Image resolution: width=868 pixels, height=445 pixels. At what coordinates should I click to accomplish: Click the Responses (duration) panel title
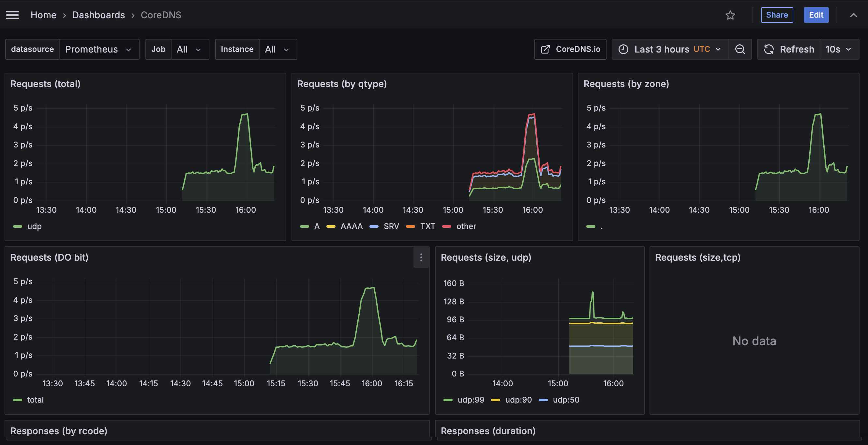[488, 431]
